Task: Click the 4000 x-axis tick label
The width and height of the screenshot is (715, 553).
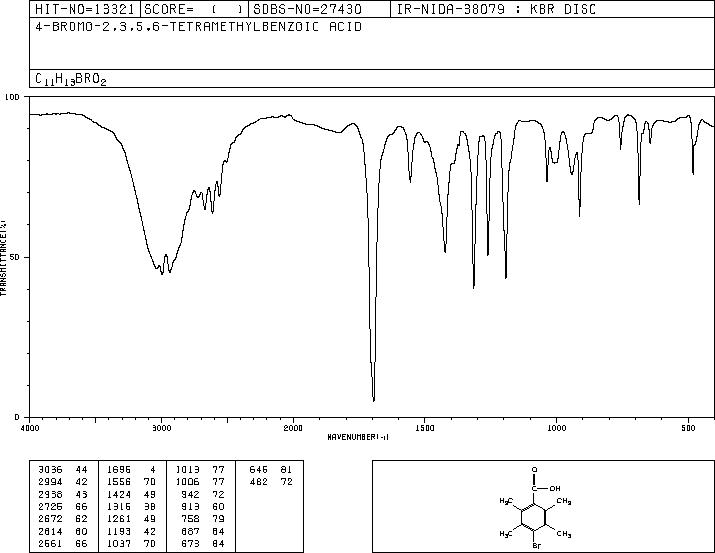Action: click(30, 428)
